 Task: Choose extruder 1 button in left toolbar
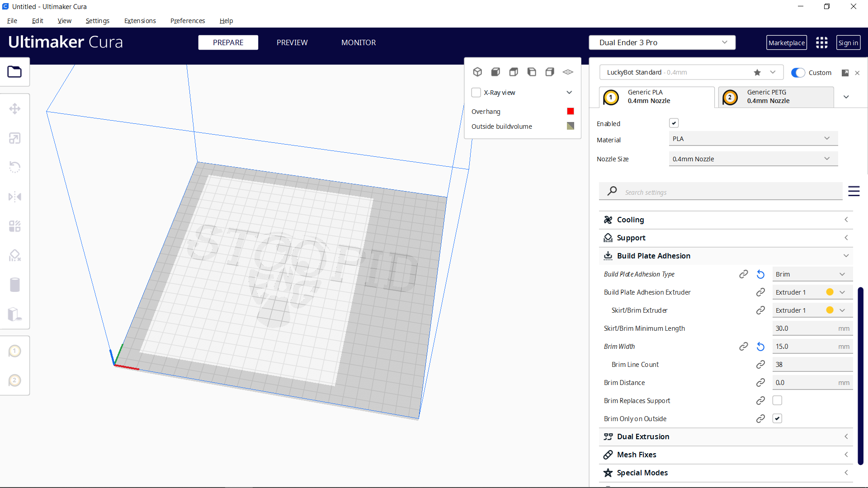tap(14, 351)
